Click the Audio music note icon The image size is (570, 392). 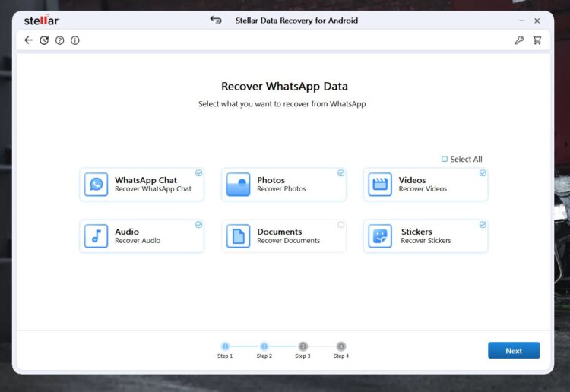(x=96, y=236)
